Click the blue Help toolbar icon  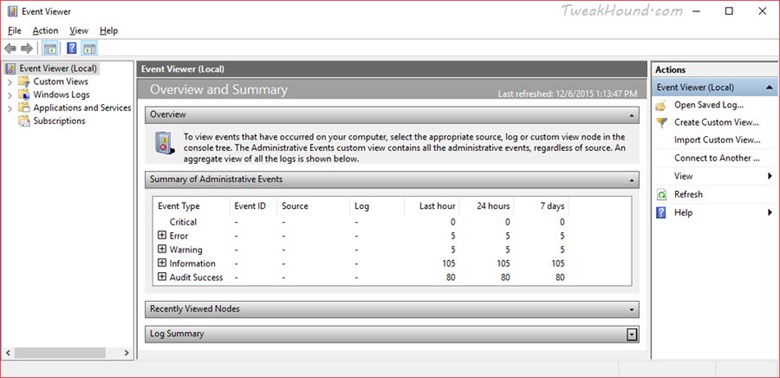[72, 48]
